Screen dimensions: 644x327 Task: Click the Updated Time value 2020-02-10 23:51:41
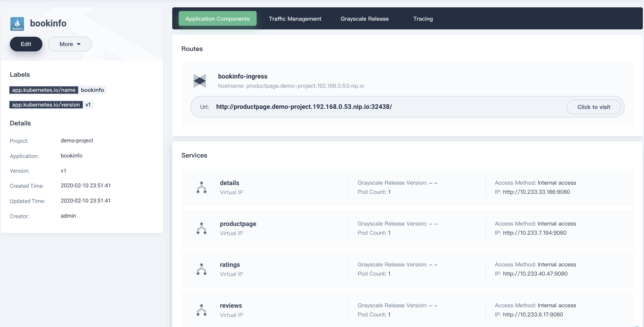tap(86, 200)
